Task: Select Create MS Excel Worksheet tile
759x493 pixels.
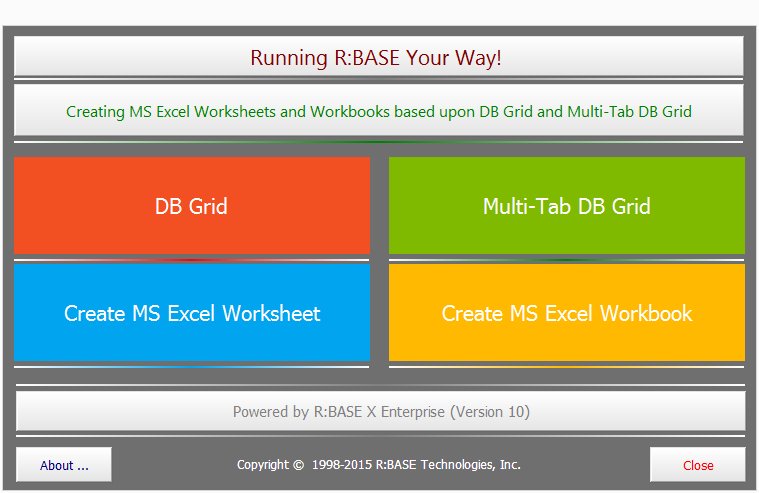Action: pos(191,313)
